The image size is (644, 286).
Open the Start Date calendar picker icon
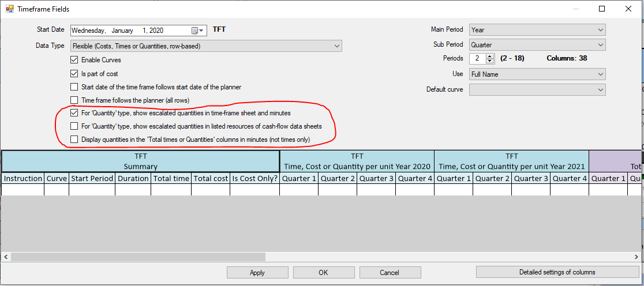click(197, 31)
